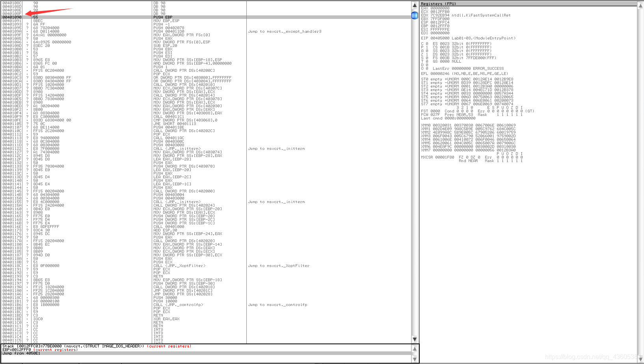Image resolution: width=644 pixels, height=364 pixels.
Task: Select the EDX ntdll.KiFastSystemCallRet register line
Action: point(465,15)
